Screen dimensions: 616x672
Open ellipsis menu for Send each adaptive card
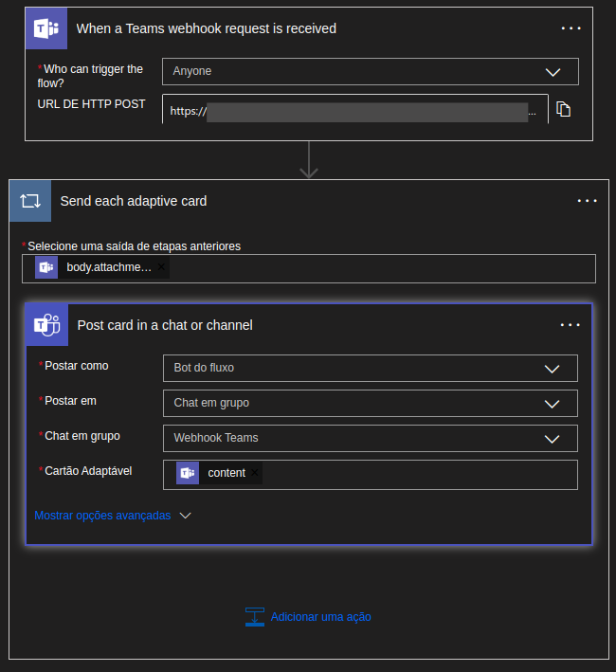coord(587,201)
